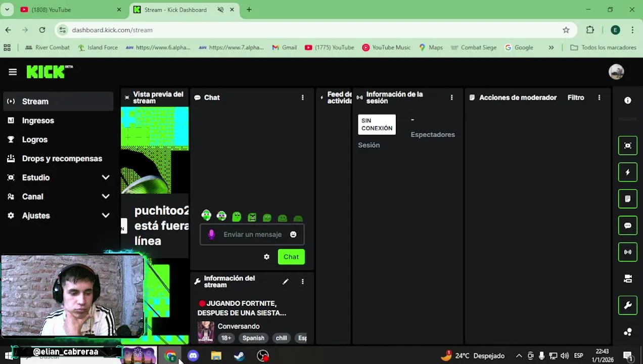
Task: Show more bookmarks with the double chevron
Action: point(551,48)
